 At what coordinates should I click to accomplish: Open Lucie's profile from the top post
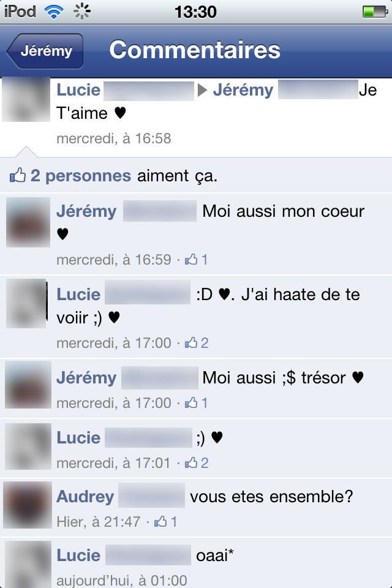78,90
